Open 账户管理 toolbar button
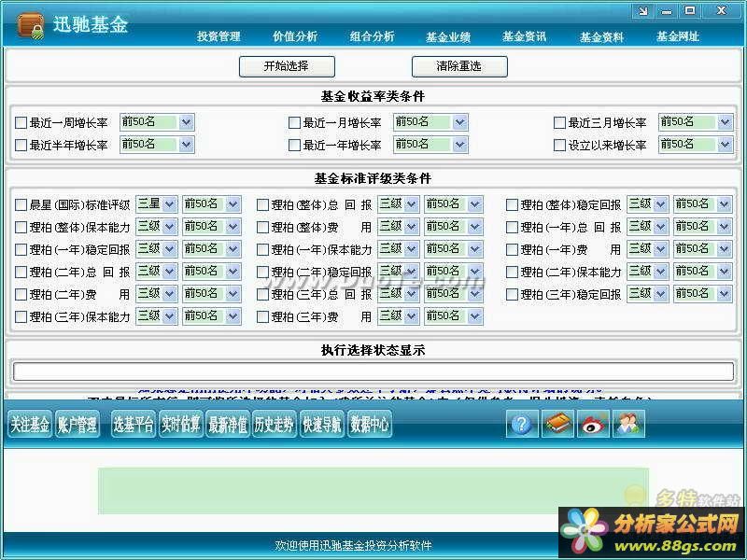 tap(78, 424)
